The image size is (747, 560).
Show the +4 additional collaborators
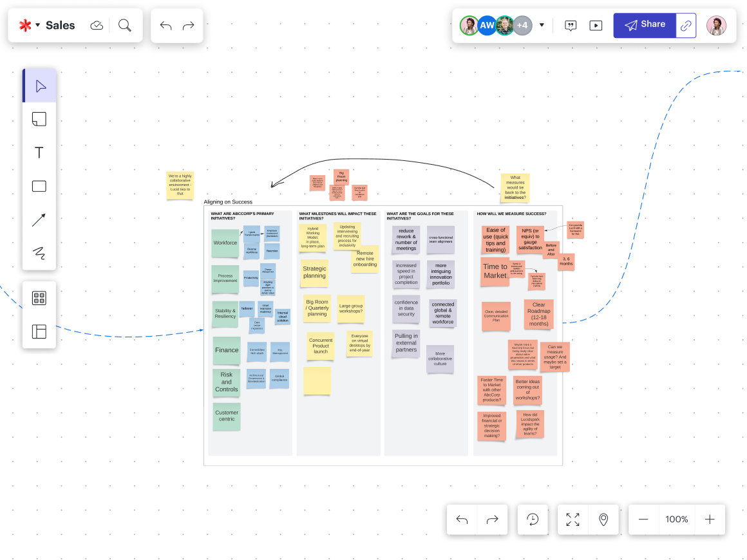(x=522, y=25)
